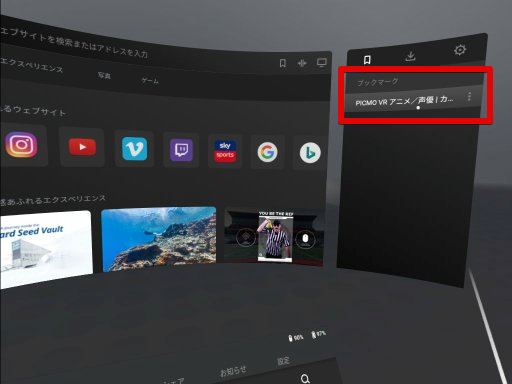The height and width of the screenshot is (384, 512).
Task: Select the 写真 category tab
Action: tap(104, 75)
